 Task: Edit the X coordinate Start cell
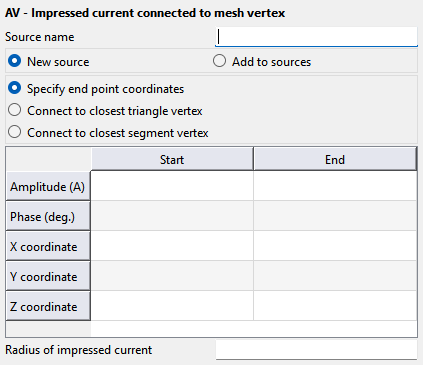pyautogui.click(x=172, y=246)
